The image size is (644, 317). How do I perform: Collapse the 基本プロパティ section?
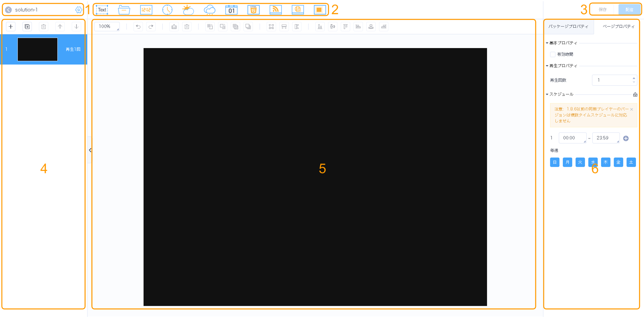coord(547,43)
